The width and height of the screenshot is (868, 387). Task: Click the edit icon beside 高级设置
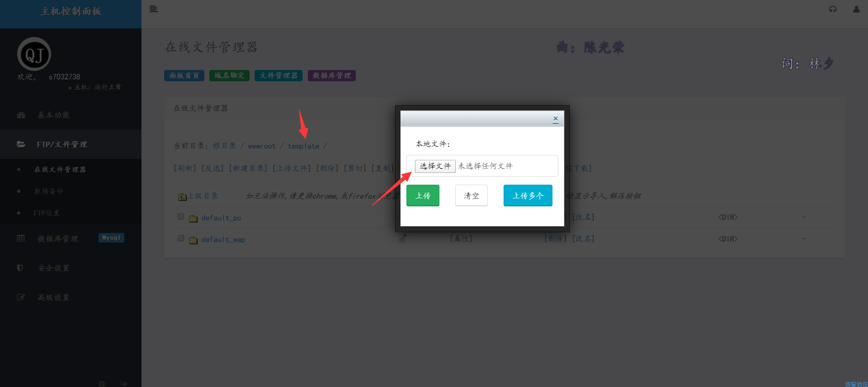click(21, 297)
